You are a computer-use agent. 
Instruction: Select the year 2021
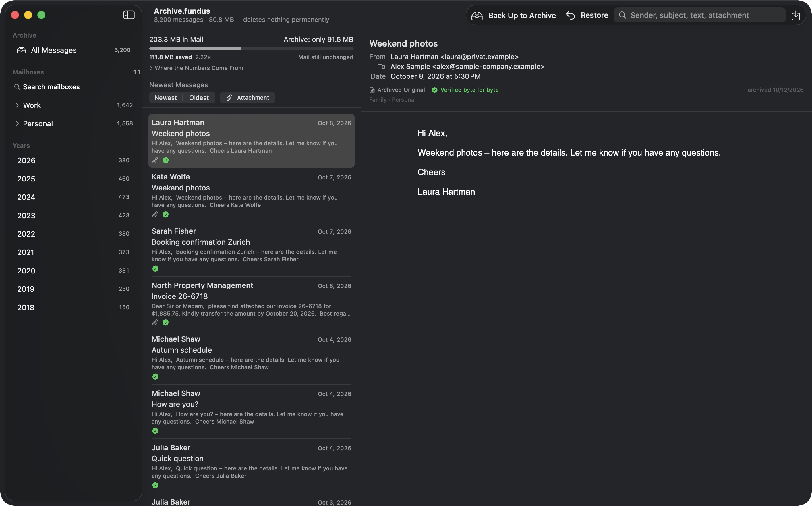pyautogui.click(x=73, y=252)
